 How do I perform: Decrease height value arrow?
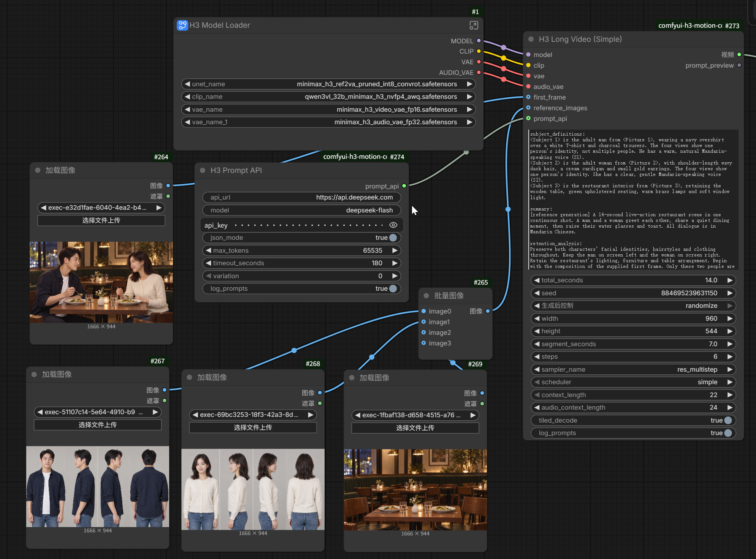click(x=537, y=331)
